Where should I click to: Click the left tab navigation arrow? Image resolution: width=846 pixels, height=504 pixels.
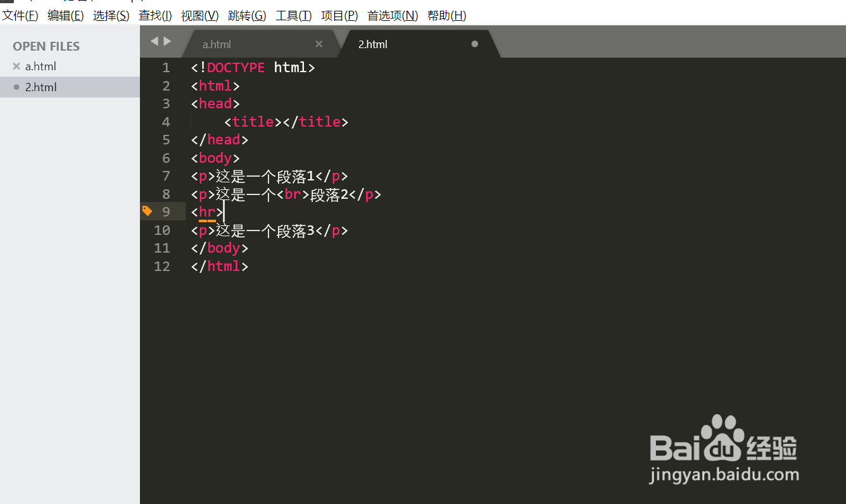click(x=154, y=41)
